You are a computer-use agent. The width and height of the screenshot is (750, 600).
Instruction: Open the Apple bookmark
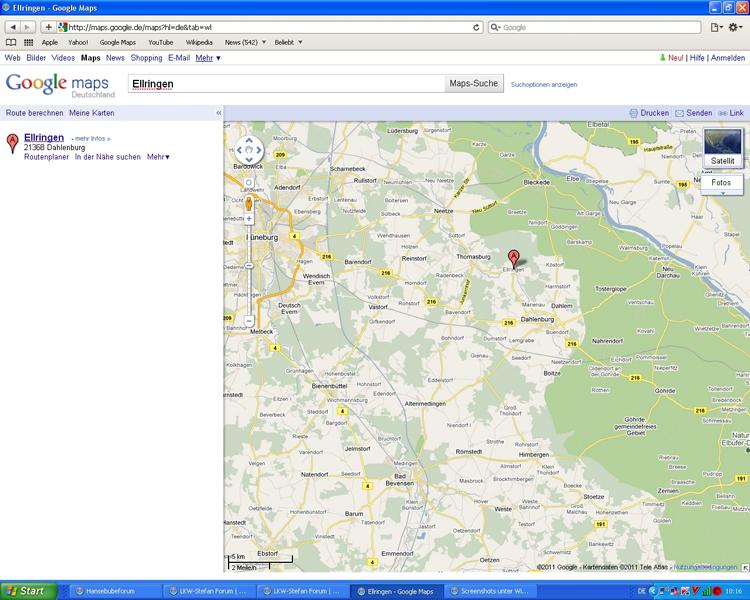tap(49, 42)
